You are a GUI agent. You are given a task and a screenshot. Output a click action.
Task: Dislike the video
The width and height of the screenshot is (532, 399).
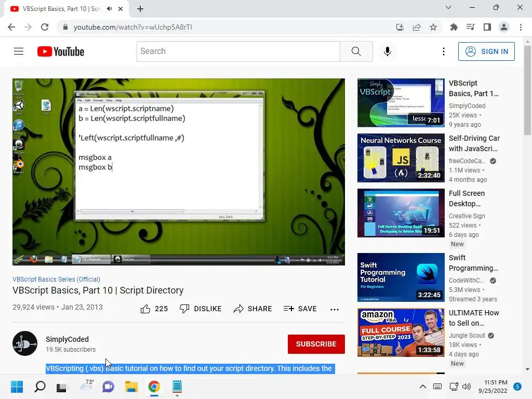click(201, 309)
